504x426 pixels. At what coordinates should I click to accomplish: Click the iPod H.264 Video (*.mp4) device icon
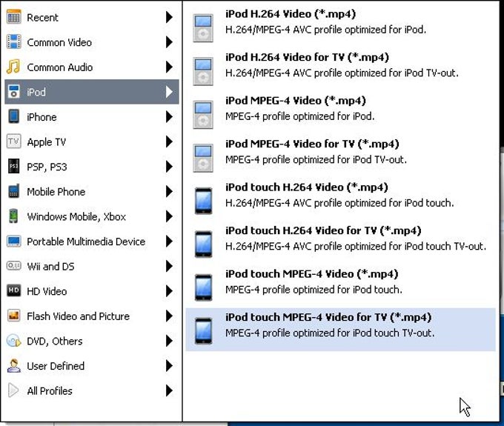pos(203,28)
